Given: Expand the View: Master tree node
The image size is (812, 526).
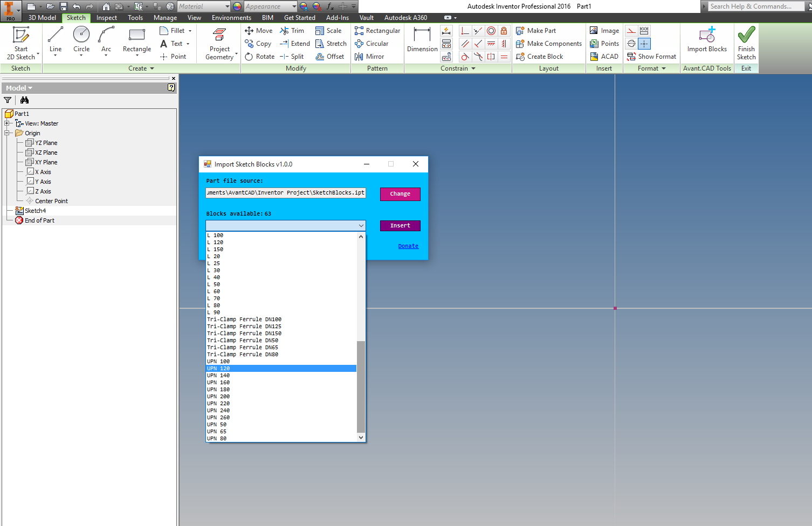Looking at the screenshot, I should pos(7,123).
